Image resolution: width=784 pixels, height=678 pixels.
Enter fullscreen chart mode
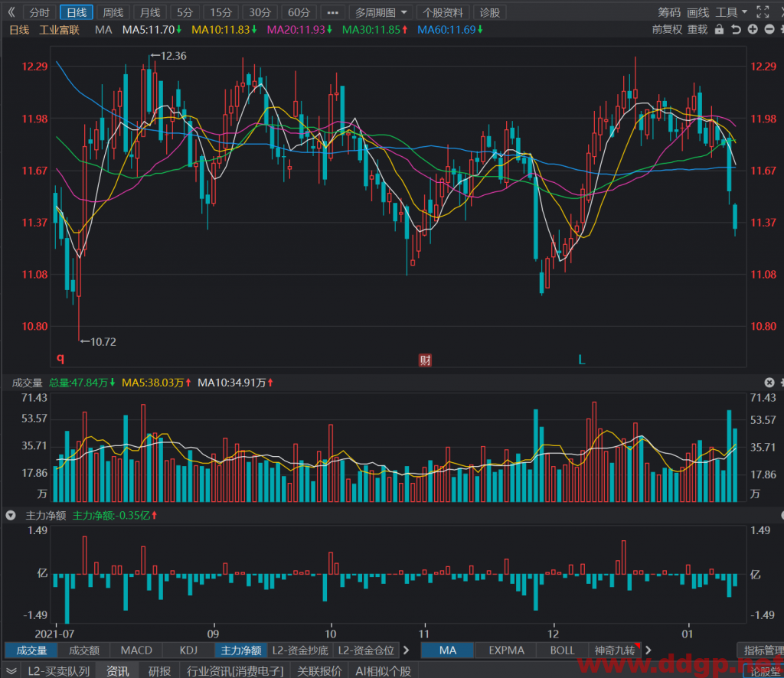[763, 12]
